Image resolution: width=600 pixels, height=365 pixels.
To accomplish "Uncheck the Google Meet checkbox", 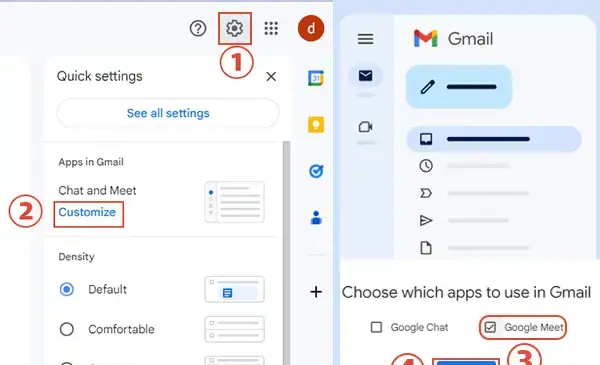I will click(490, 327).
